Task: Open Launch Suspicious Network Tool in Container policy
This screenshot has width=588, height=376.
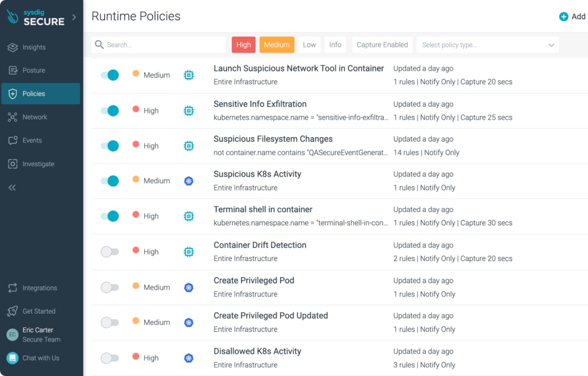Action: pos(299,68)
